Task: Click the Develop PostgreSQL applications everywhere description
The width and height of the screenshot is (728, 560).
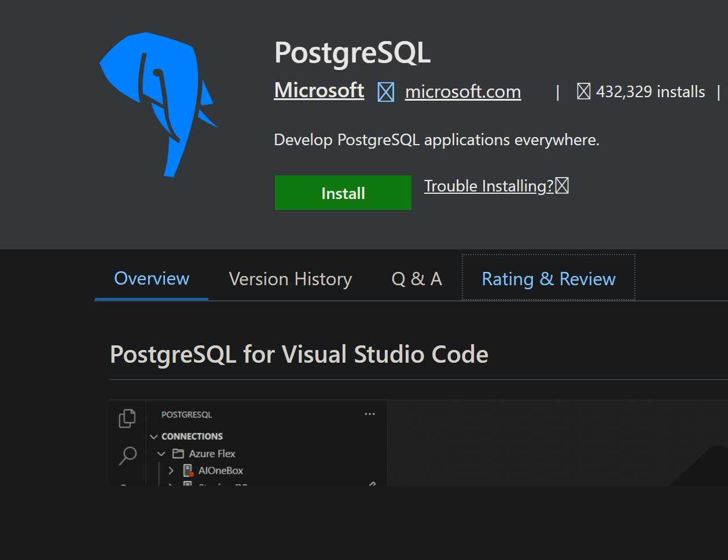Action: (x=437, y=140)
